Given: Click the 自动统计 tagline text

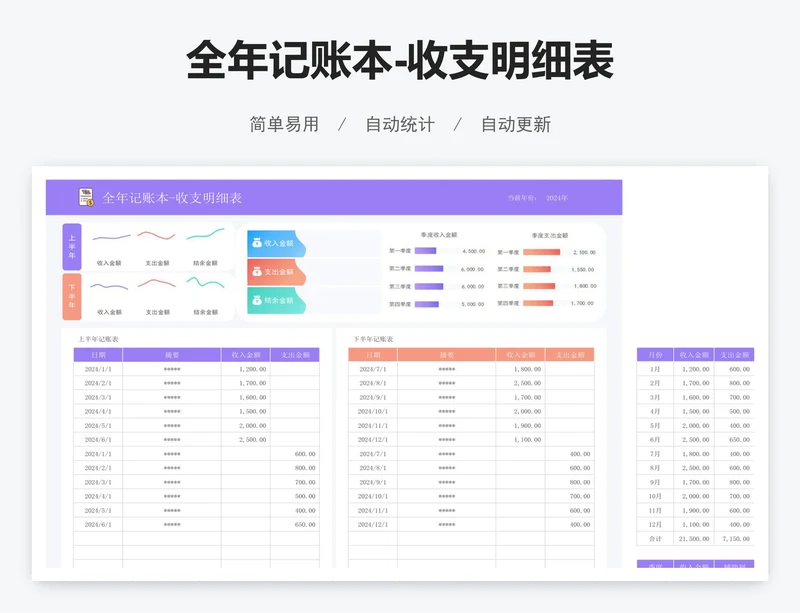Looking at the screenshot, I should point(400,124).
